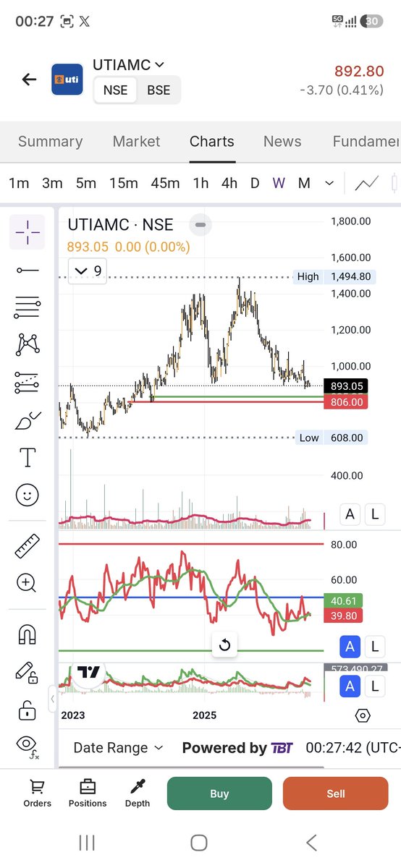The image size is (401, 868).
Task: Tap the 1,494.80 High price label
Action: click(351, 276)
